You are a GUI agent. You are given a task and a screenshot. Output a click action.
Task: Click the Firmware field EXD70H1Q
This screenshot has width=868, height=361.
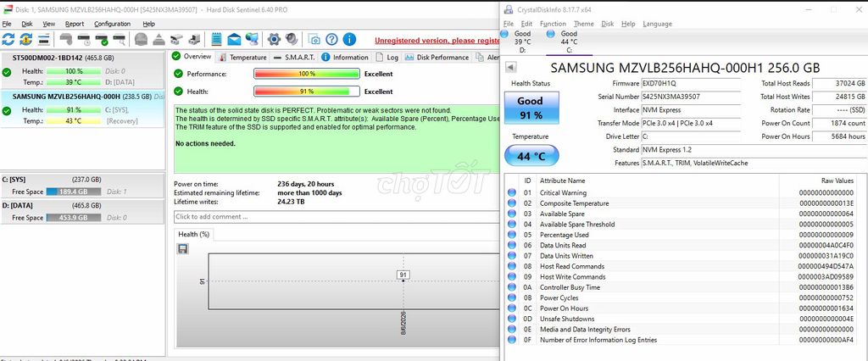690,83
